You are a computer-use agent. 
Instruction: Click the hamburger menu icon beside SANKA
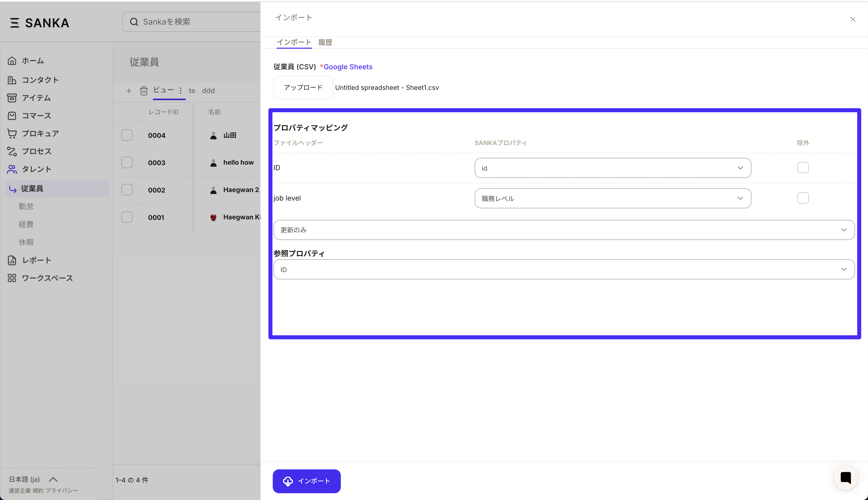(x=14, y=23)
